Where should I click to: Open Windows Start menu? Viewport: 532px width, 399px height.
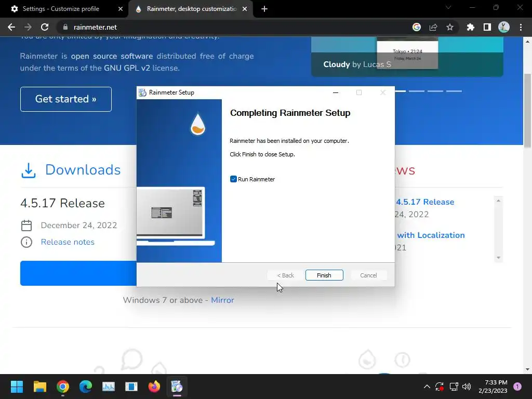17,387
